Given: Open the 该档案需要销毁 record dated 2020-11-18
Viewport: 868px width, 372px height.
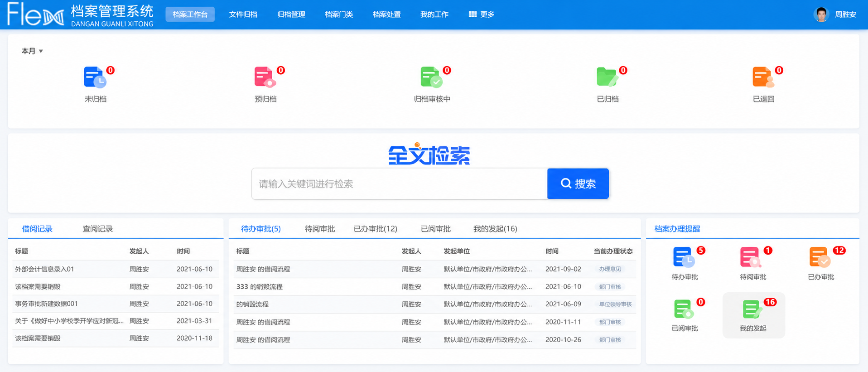Looking at the screenshot, I should 38,338.
